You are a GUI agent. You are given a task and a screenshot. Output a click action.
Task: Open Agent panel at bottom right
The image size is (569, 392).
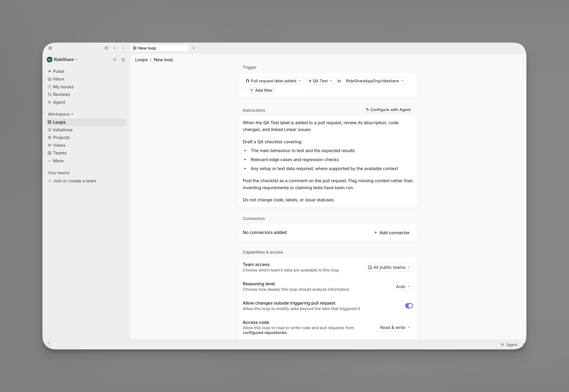pyautogui.click(x=509, y=345)
